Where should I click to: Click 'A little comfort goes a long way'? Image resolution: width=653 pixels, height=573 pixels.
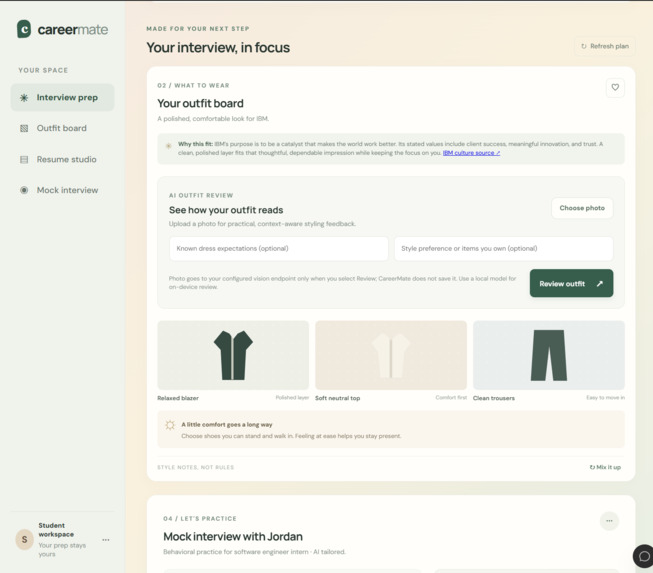point(227,425)
